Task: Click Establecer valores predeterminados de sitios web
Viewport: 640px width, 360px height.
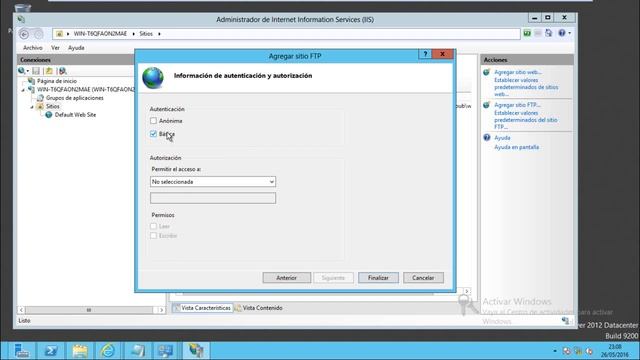Action: pyautogui.click(x=526, y=87)
